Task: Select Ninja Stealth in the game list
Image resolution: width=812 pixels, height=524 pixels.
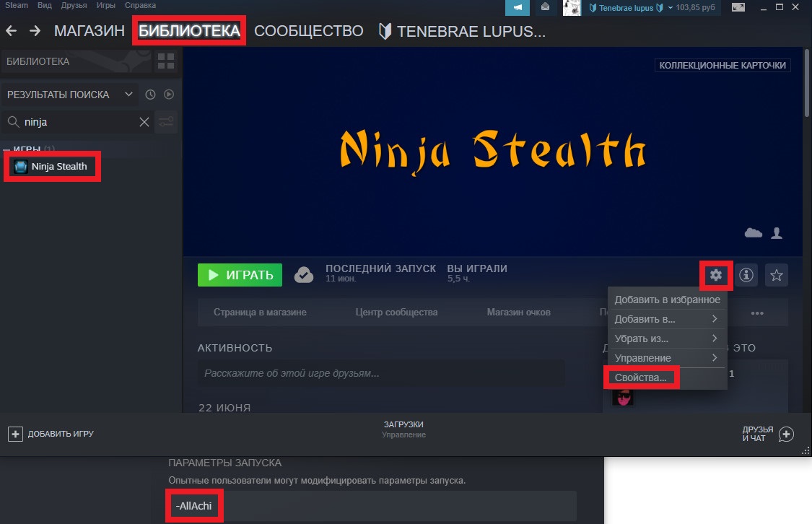Action: coord(52,166)
